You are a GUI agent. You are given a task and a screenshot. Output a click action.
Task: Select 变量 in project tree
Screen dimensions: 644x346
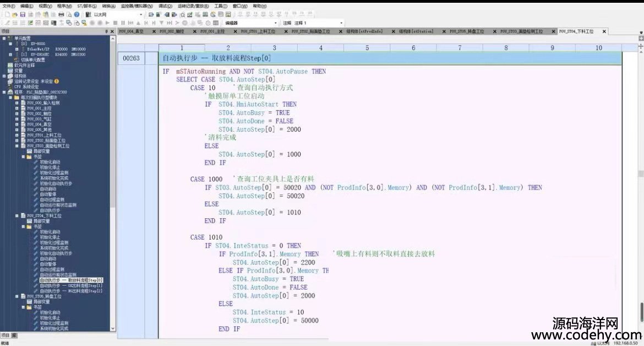pos(19,71)
